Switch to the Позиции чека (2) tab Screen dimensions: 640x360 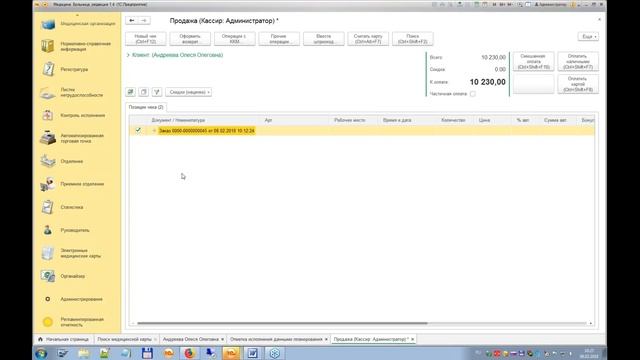(x=146, y=107)
